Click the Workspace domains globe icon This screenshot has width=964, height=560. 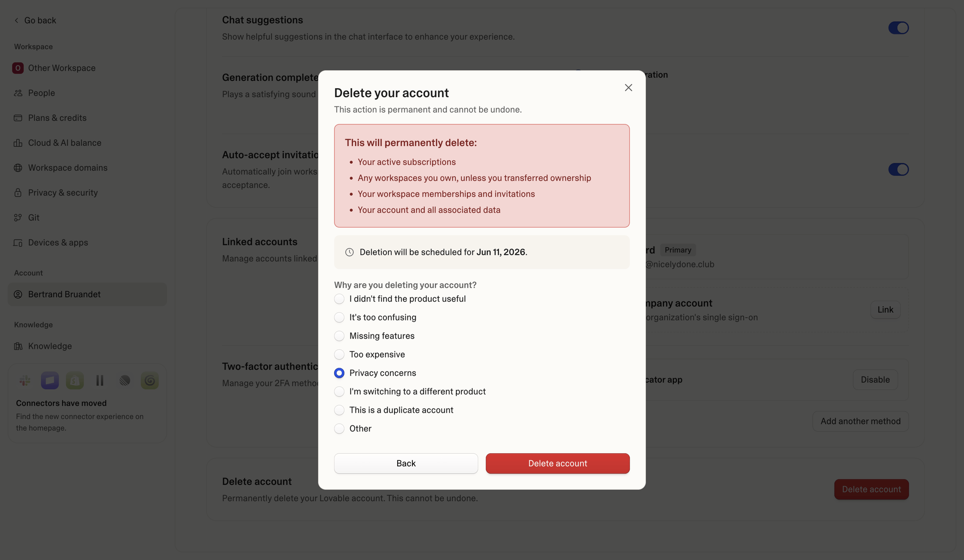[18, 167]
